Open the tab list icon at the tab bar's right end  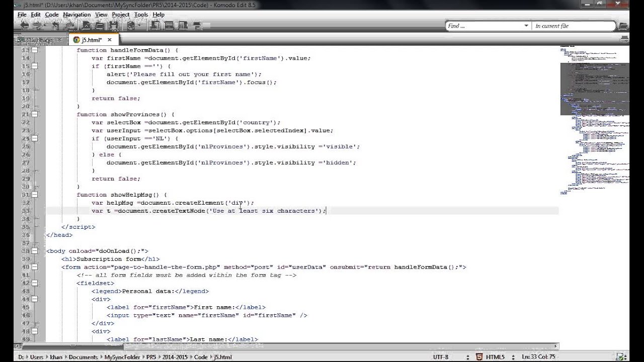[624, 39]
